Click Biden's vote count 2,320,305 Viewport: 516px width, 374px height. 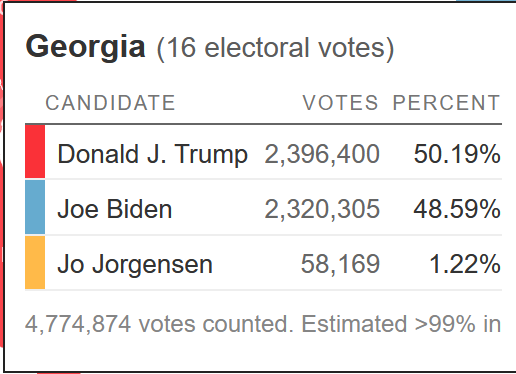coord(322,209)
